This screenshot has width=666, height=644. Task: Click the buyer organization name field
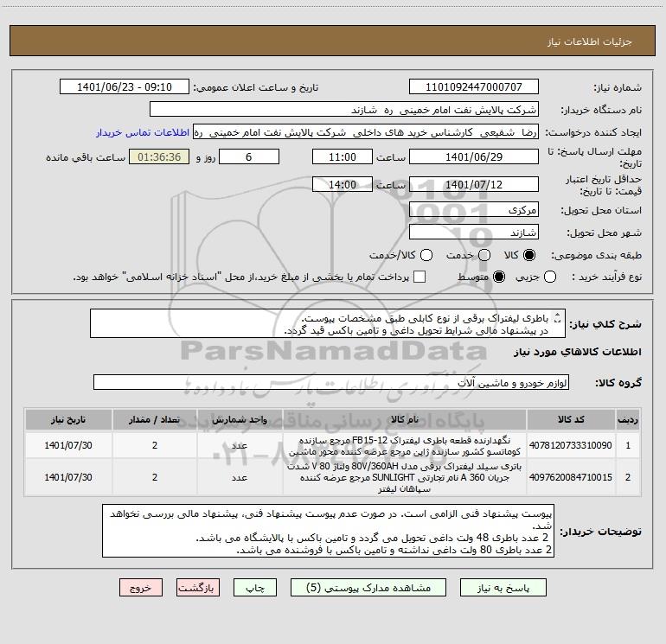point(344,110)
